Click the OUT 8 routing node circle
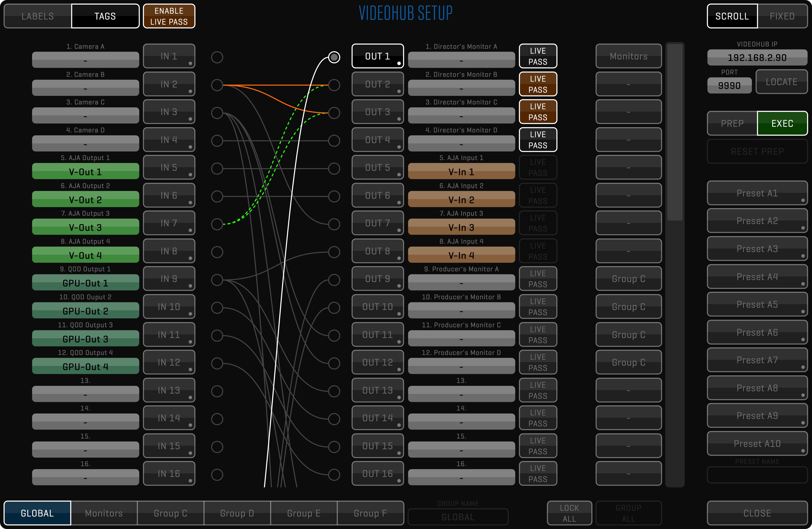This screenshot has height=529, width=812. 334,252
